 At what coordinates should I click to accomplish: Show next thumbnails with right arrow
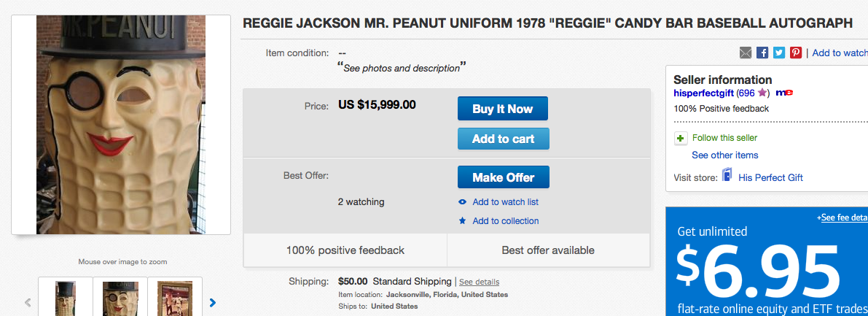(x=213, y=301)
